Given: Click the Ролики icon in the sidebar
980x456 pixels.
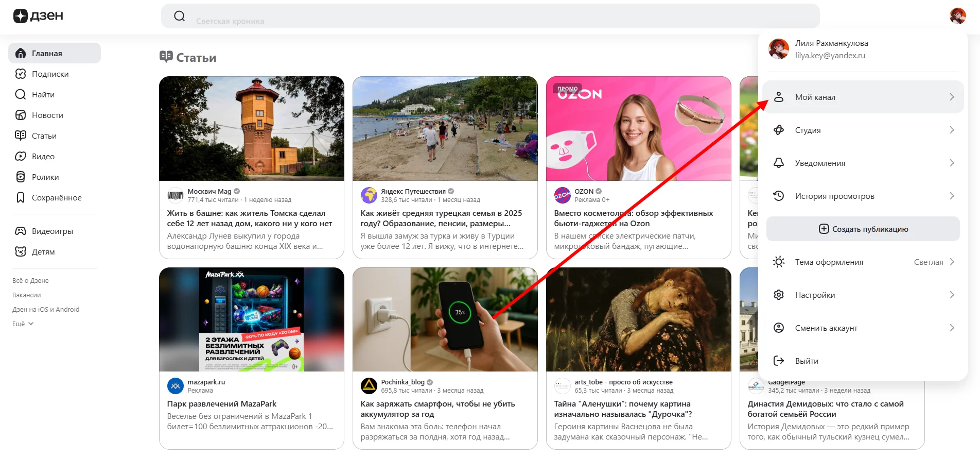Looking at the screenshot, I should (x=21, y=177).
